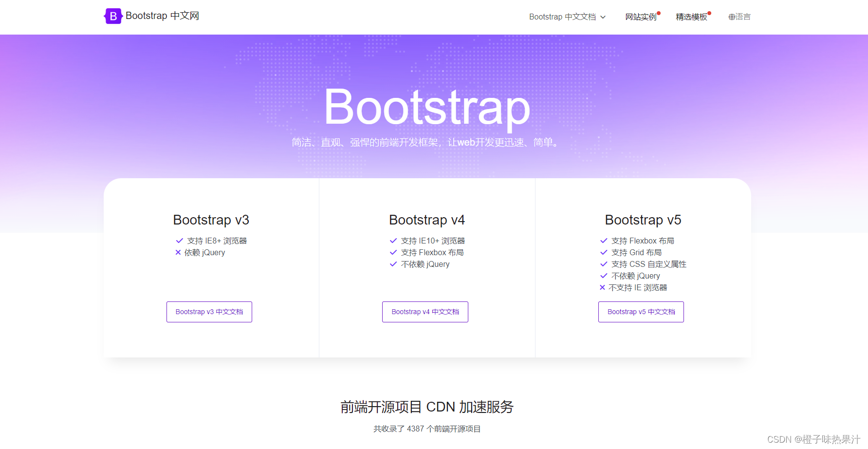This screenshot has height=449, width=868.
Task: Click the checkmark icon beside 支持 IE10+ 浏览器
Action: point(393,241)
